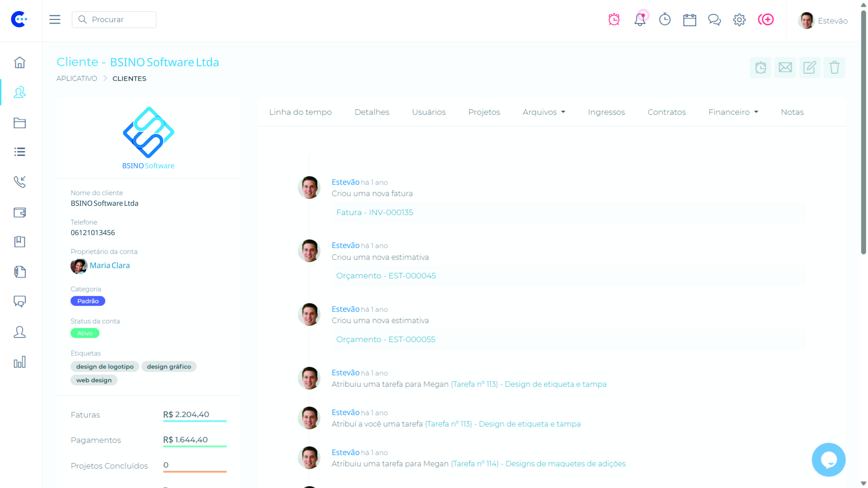Open the timer stopwatch icon
Viewport: 868px width, 488px height.
point(664,20)
